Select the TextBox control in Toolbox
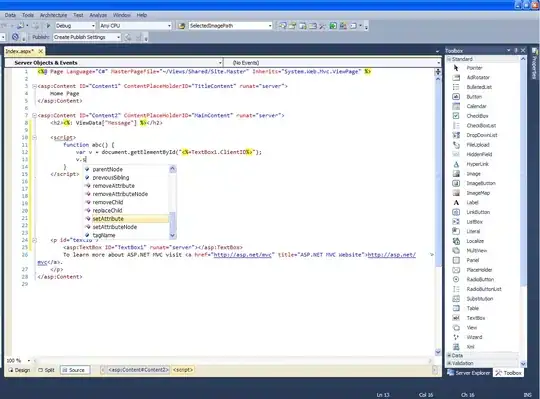540x399 pixels. pyautogui.click(x=469, y=318)
